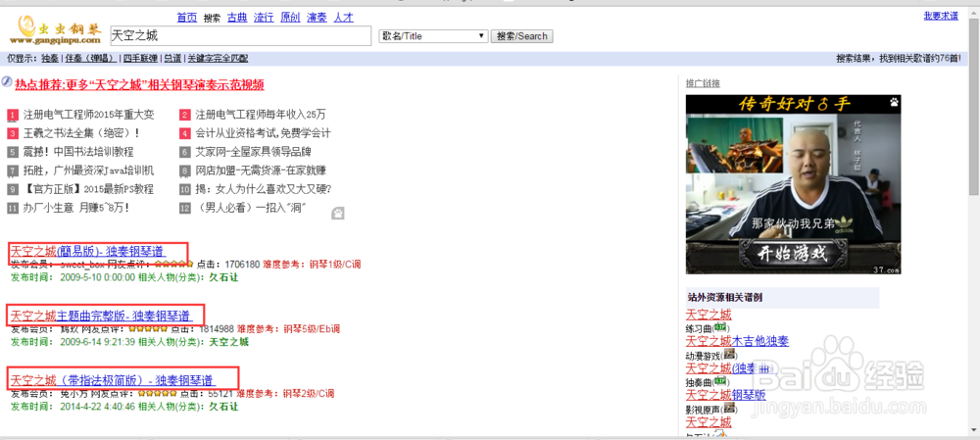Click star rating of 天空之城主题曲完整版 result
Viewport: 980px width, 440px height.
tap(149, 328)
